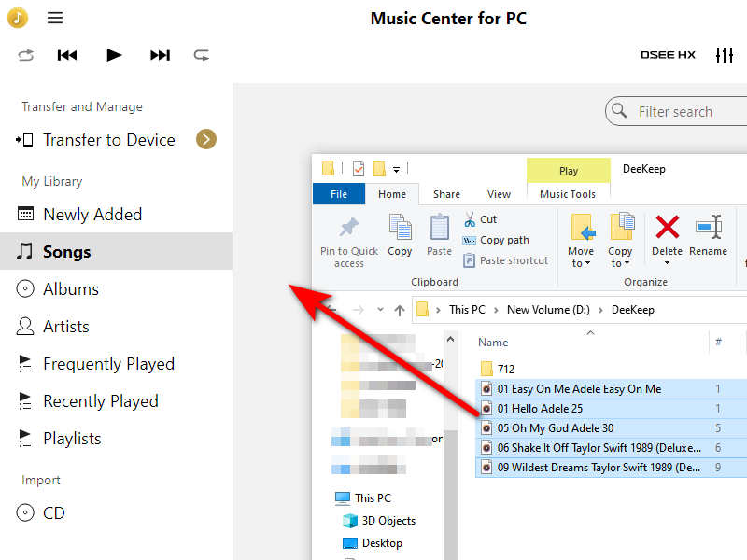This screenshot has height=560, width=747.
Task: Expand the chevron after This PC breadcrumb
Action: click(496, 310)
